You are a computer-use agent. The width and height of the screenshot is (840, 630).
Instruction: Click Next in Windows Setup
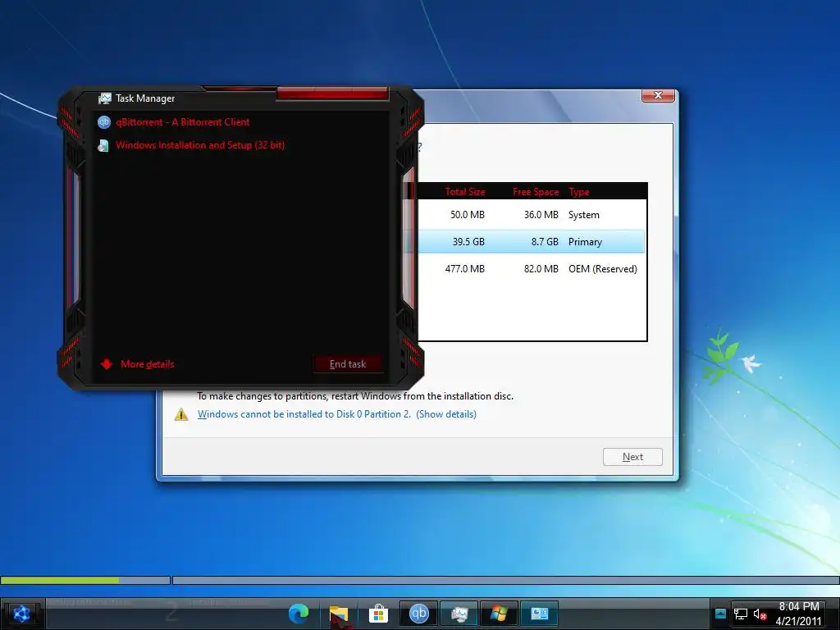pos(632,457)
